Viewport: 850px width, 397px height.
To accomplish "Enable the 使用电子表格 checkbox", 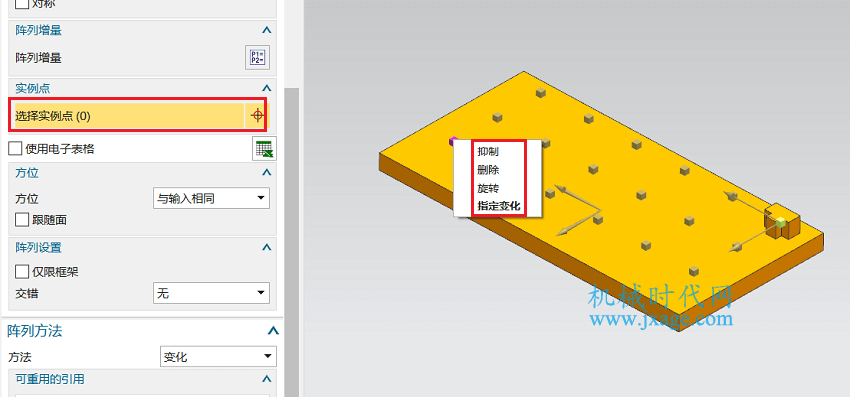I will click(16, 149).
